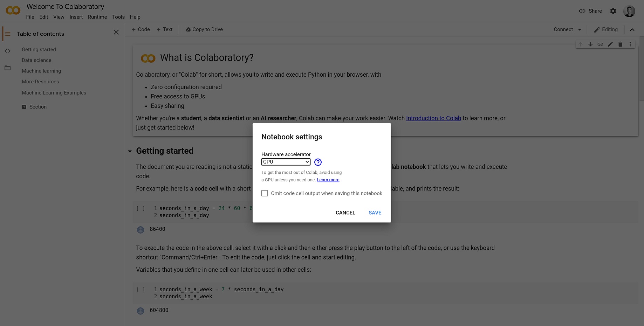Viewport: 644px width, 326px height.
Task: Open the Runtime menu
Action: 97,17
